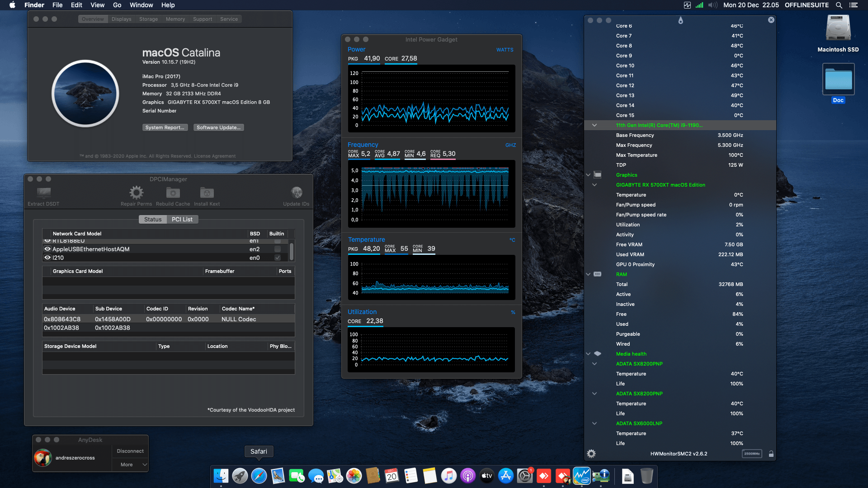
Task: Click the Update IDs globe icon
Action: pos(296,192)
